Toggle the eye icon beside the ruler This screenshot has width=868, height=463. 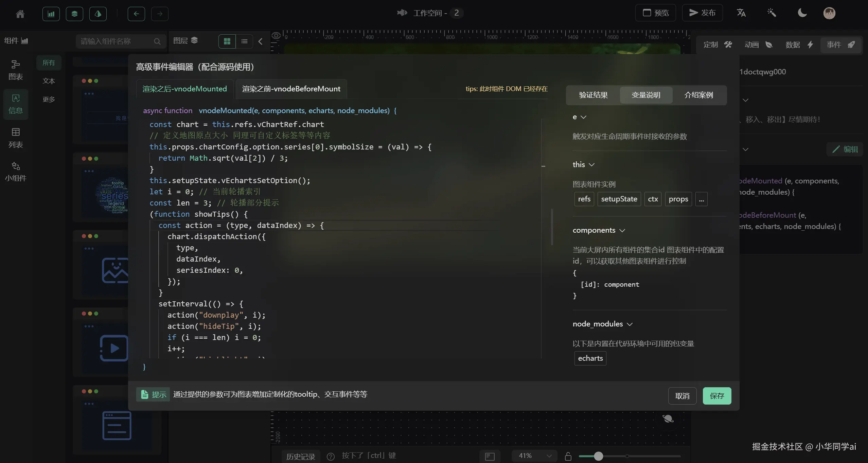[276, 36]
